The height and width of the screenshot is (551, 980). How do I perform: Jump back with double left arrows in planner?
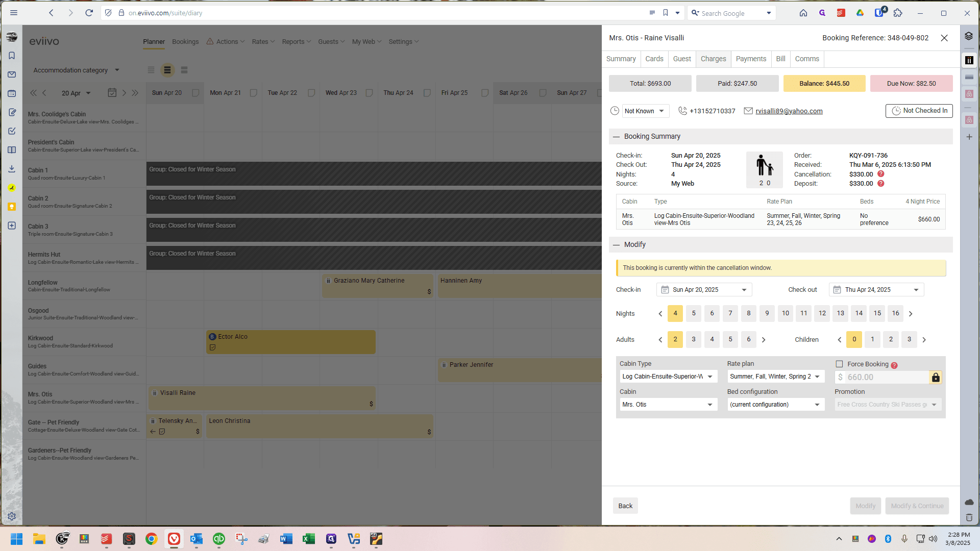point(33,93)
